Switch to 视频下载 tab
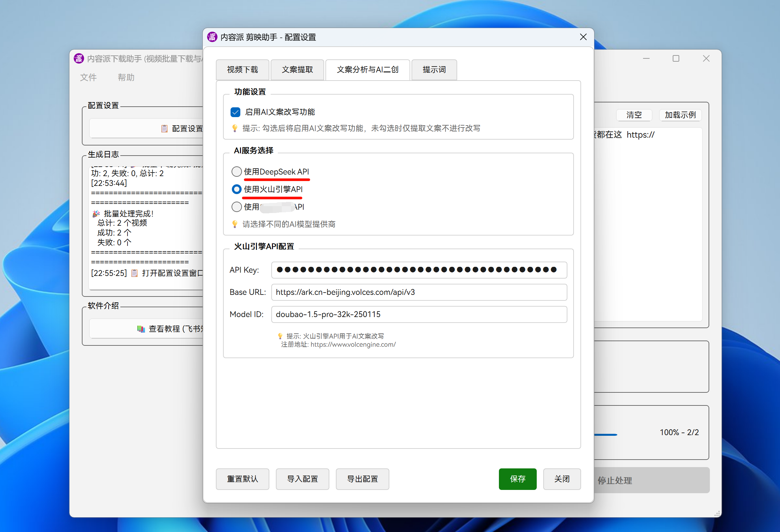The height and width of the screenshot is (532, 780). (x=242, y=69)
